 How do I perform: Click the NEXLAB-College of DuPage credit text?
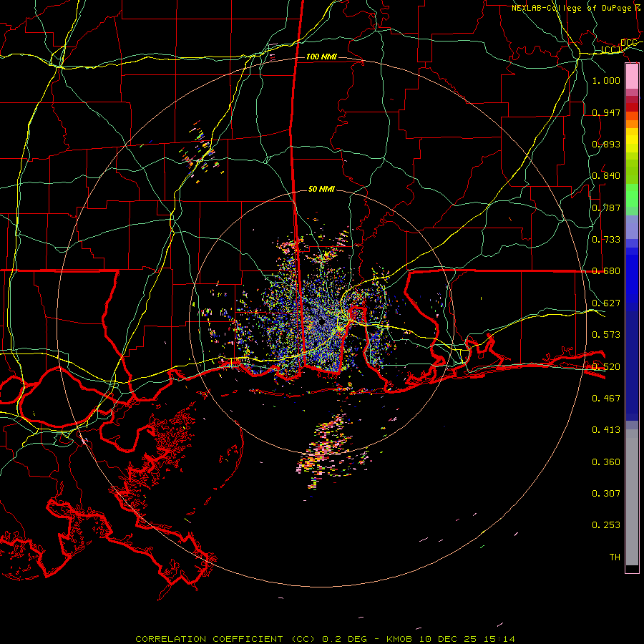click(571, 8)
